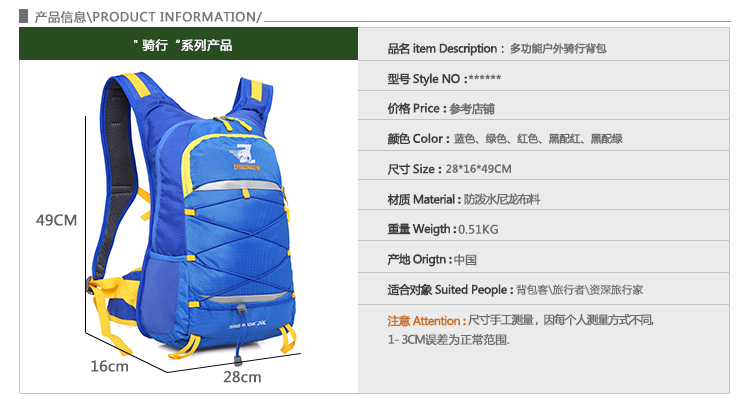
Task: Click the 16cm depth dimension label
Action: coord(110,366)
